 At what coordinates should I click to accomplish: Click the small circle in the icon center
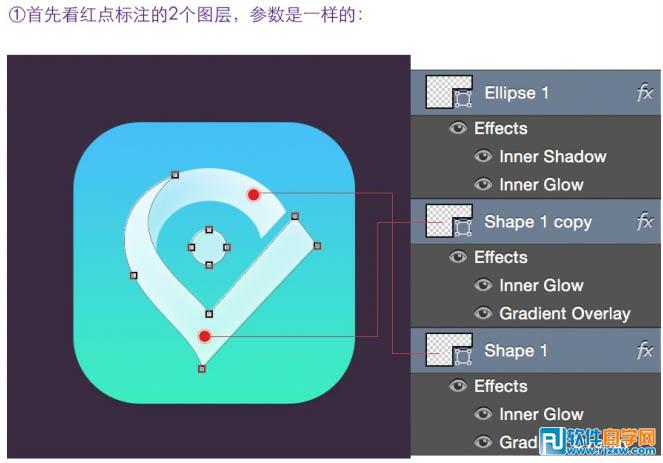point(209,247)
